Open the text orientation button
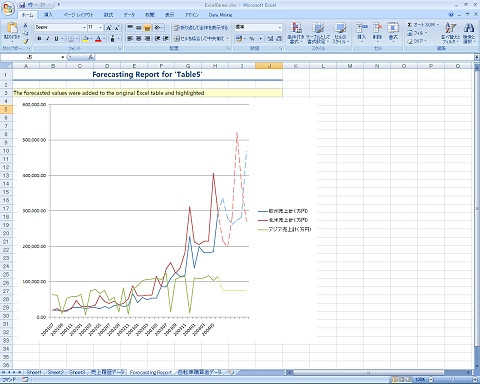Image resolution: width=480 pixels, height=384 pixels. click(x=158, y=27)
